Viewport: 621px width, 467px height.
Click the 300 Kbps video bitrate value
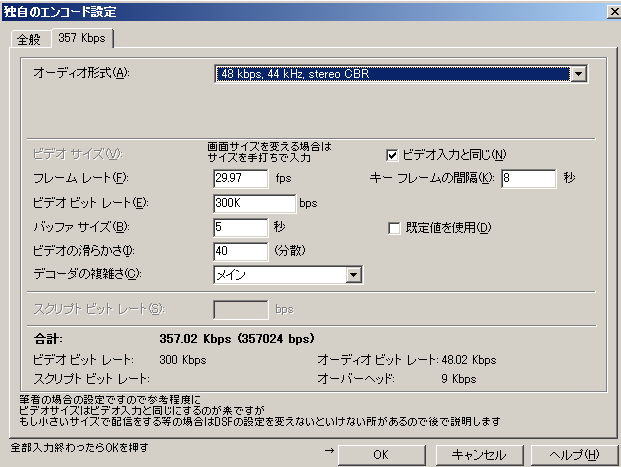coord(183,360)
